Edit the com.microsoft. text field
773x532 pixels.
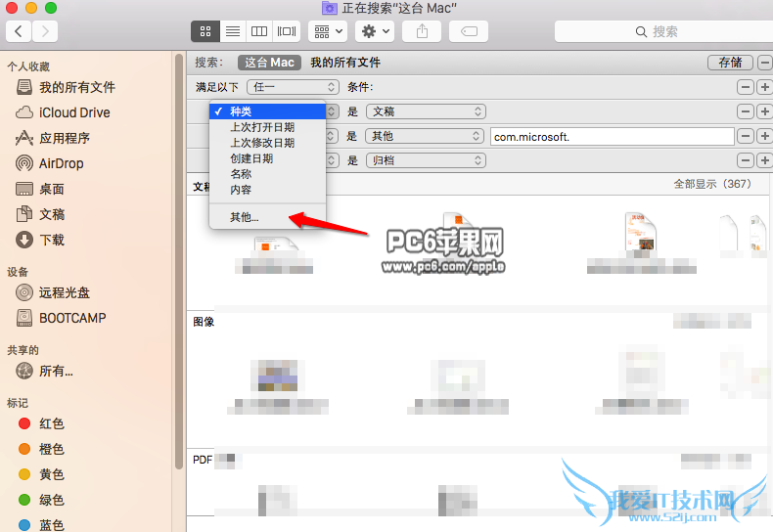pyautogui.click(x=613, y=137)
